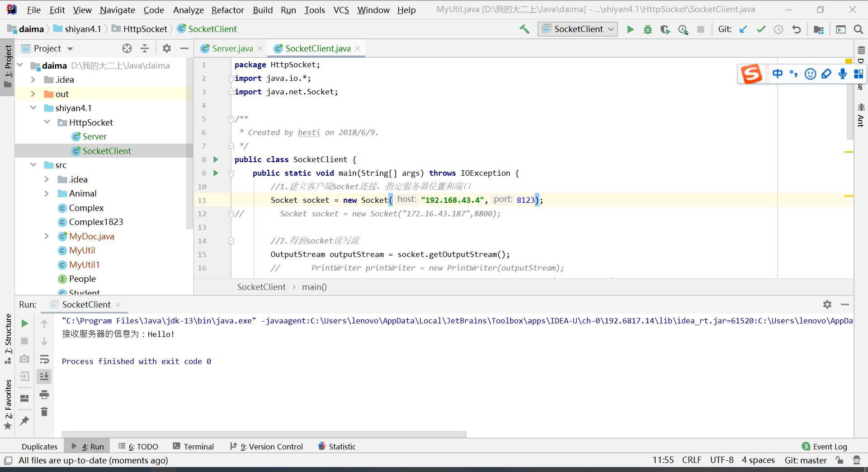Open the 9: Version Control tab
The width and height of the screenshot is (868, 472).
(x=266, y=446)
